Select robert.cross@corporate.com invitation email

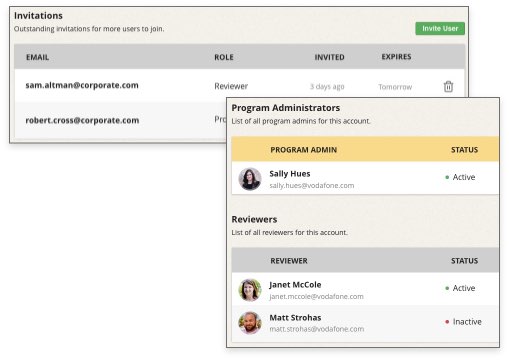click(82, 120)
